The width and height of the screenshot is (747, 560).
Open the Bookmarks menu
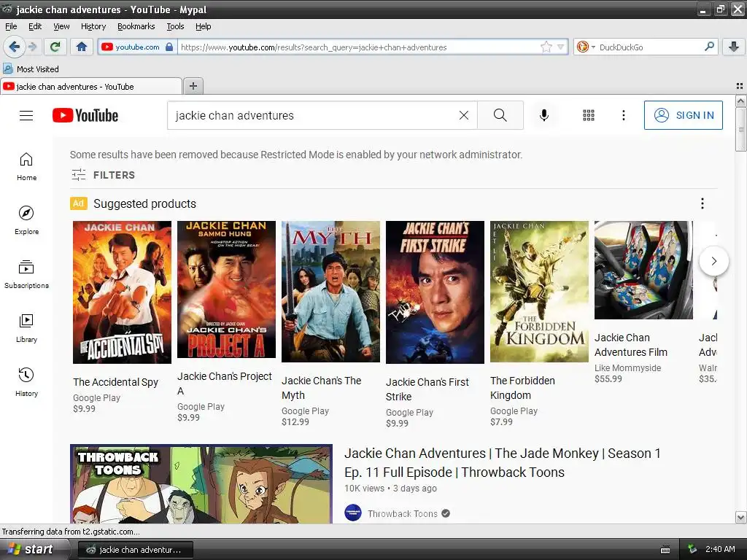136,26
